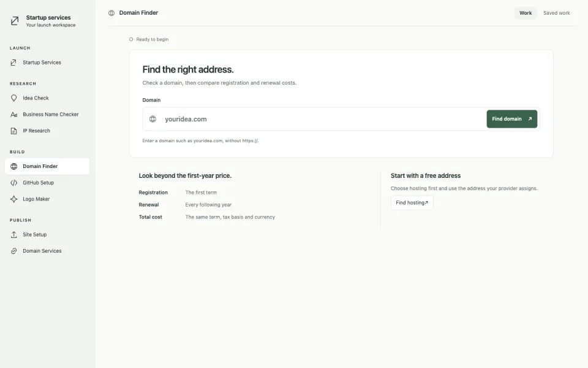588x368 pixels.
Task: Go to Idea Check page
Action: (47, 98)
